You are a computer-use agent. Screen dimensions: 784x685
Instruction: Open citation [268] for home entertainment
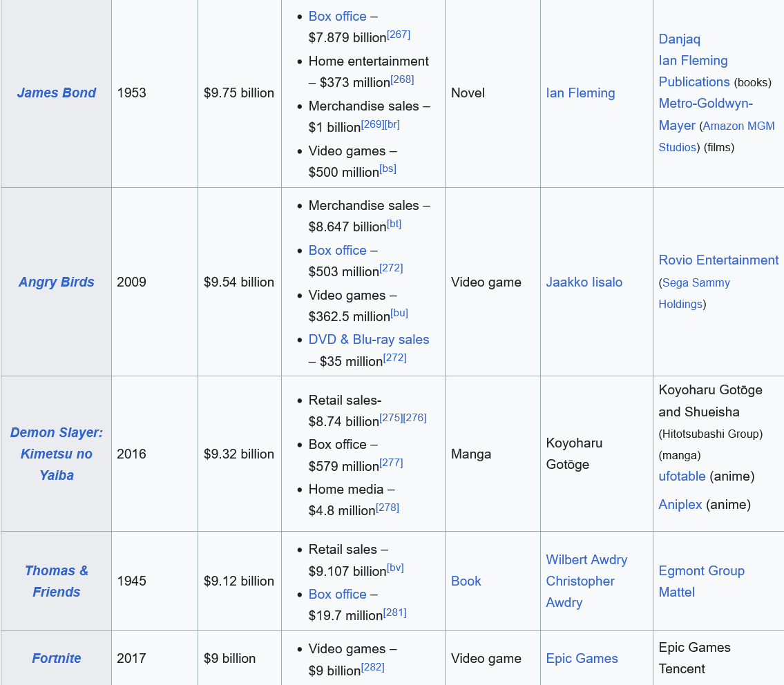click(x=402, y=79)
